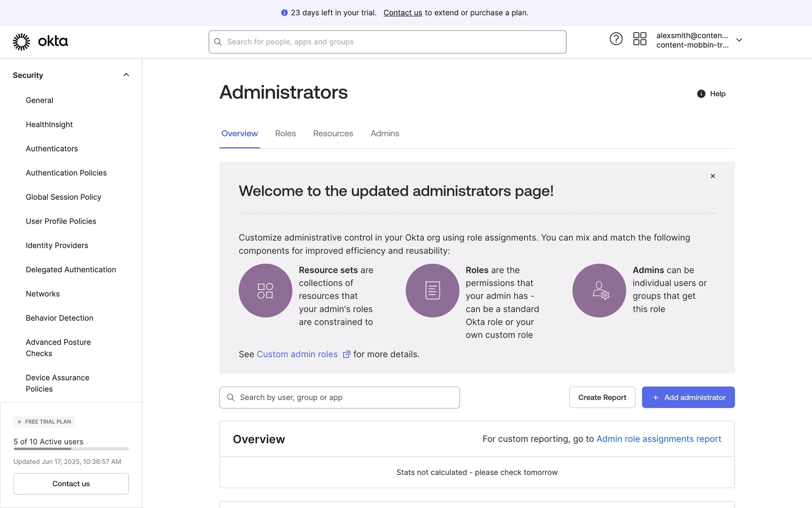Click the Help info icon
Screen dimensions: 812x508
[x=701, y=94]
